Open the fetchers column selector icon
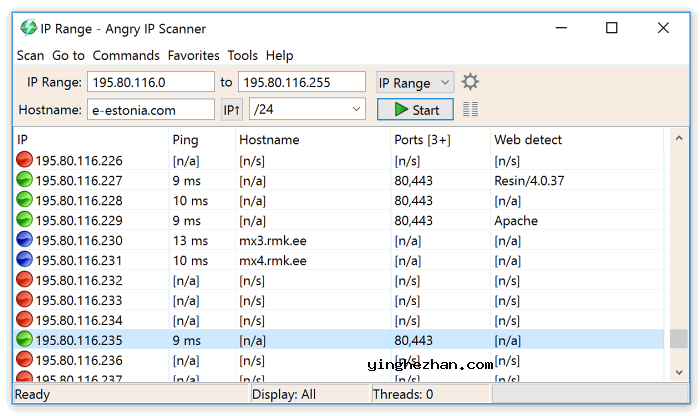 (x=470, y=109)
